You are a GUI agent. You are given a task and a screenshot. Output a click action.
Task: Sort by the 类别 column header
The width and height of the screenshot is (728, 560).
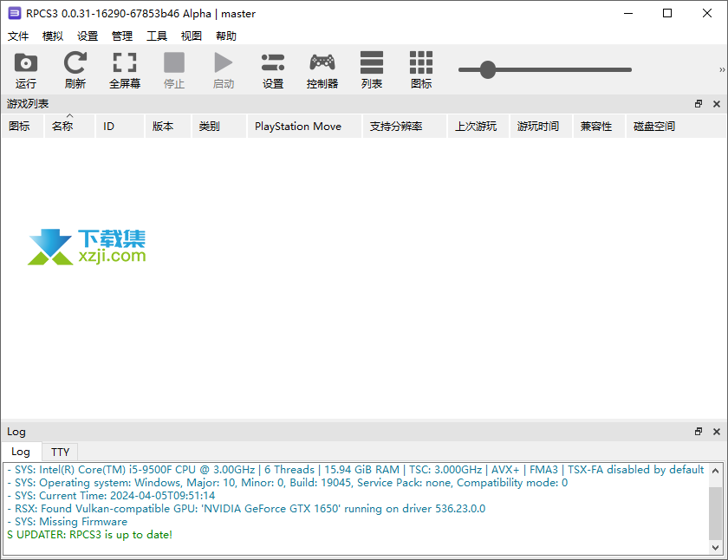pos(219,127)
